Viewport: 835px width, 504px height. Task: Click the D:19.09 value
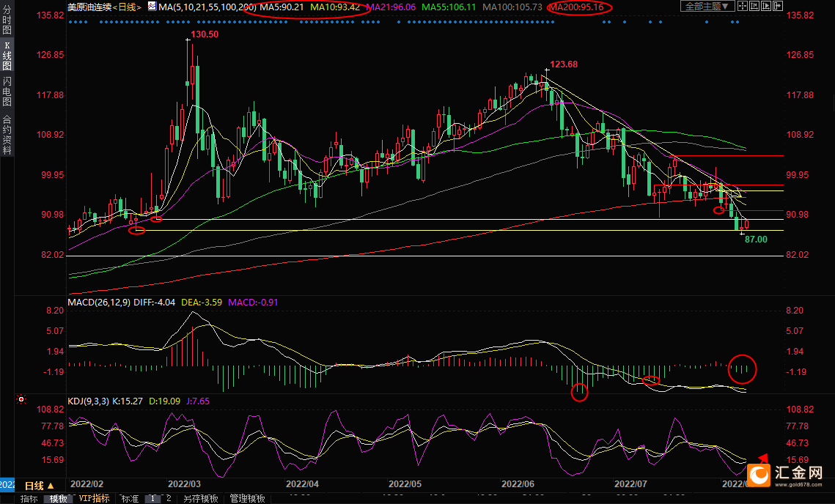click(164, 401)
